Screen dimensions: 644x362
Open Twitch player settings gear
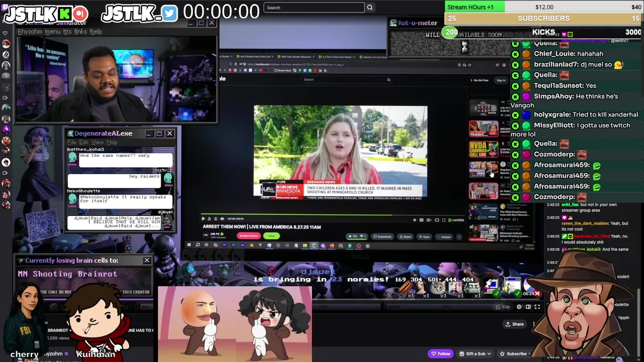[x=519, y=307]
